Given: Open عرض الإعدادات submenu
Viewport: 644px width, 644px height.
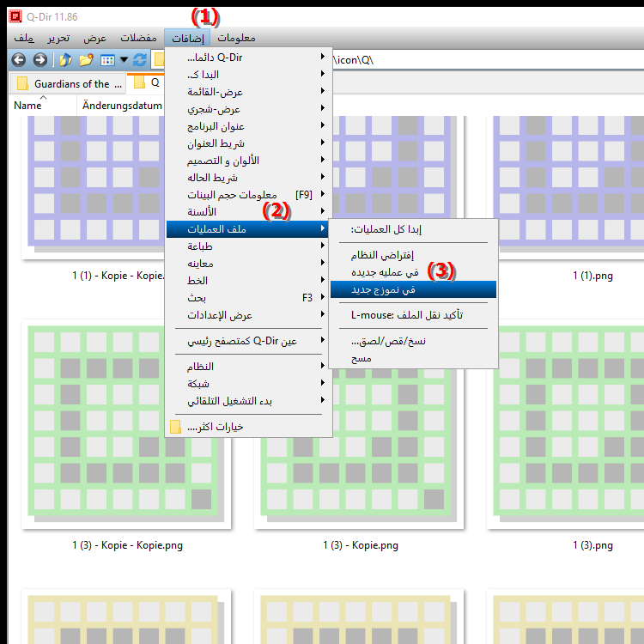Looking at the screenshot, I should coord(248,315).
